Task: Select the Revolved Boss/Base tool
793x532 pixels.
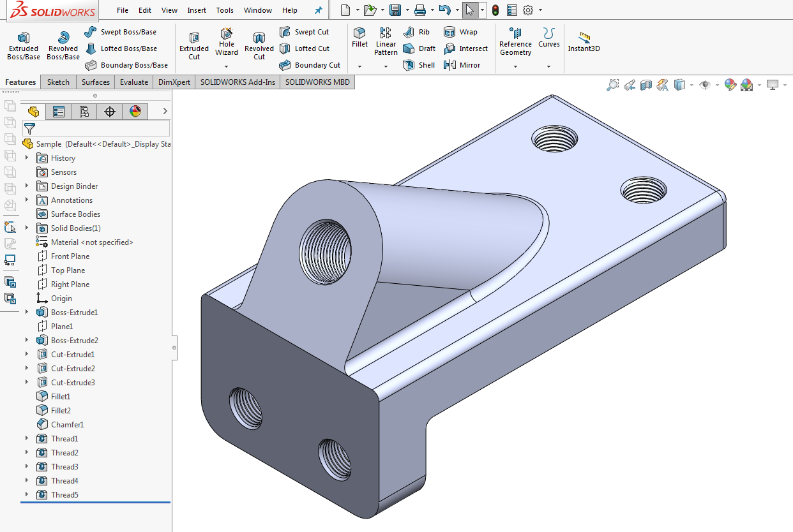Action: tap(63, 46)
